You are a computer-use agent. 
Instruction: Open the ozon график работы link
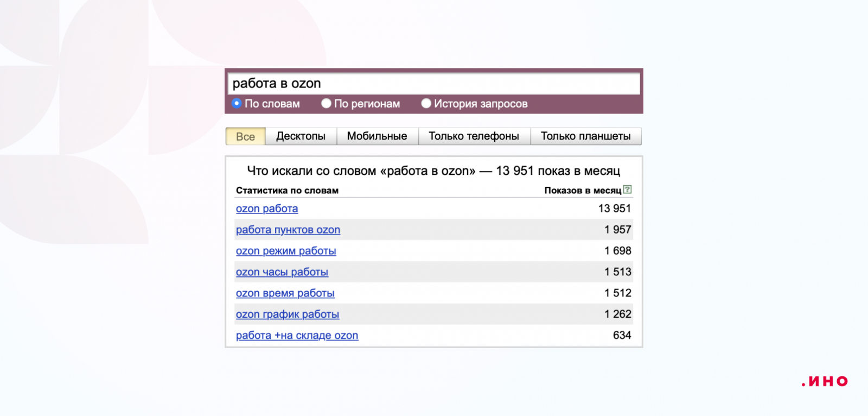288,314
